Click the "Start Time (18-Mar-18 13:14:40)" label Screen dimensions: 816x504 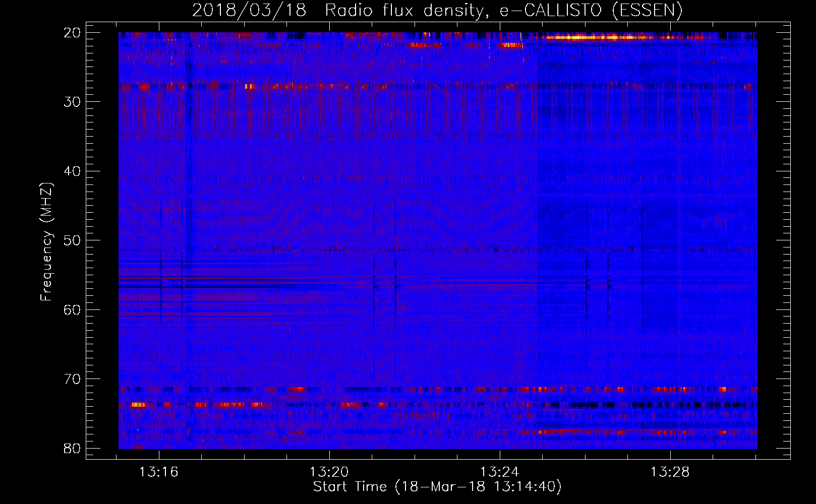point(437,487)
